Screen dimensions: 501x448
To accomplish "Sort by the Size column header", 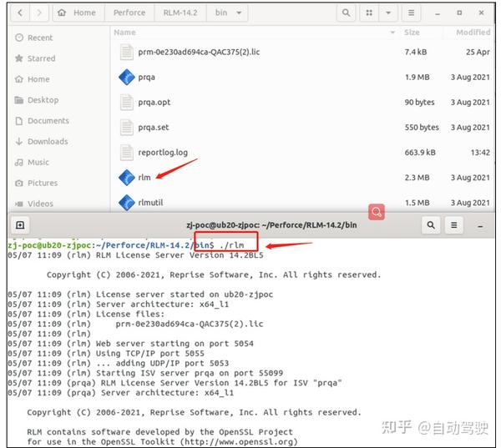I will (412, 33).
